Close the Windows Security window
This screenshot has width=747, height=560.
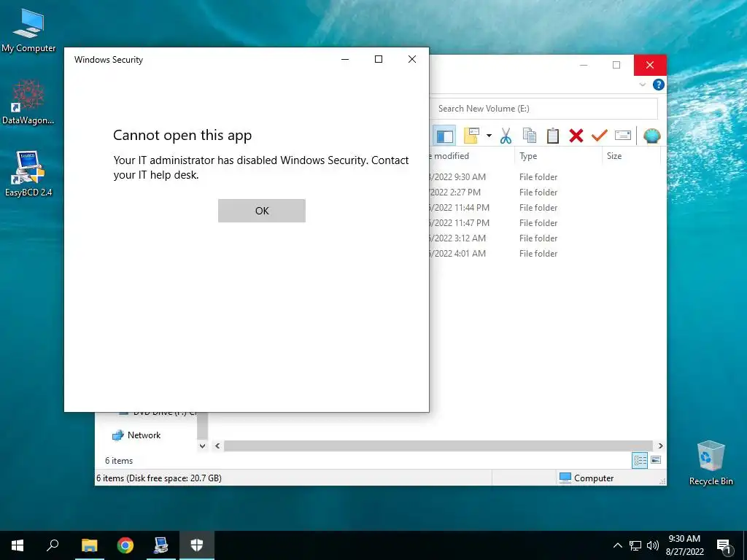pos(412,59)
